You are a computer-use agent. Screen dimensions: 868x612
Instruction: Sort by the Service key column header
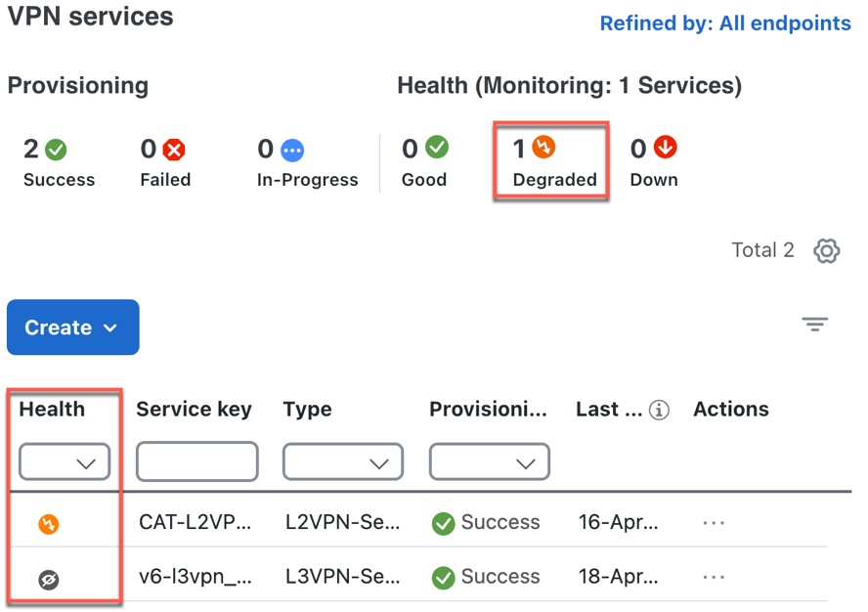click(194, 410)
